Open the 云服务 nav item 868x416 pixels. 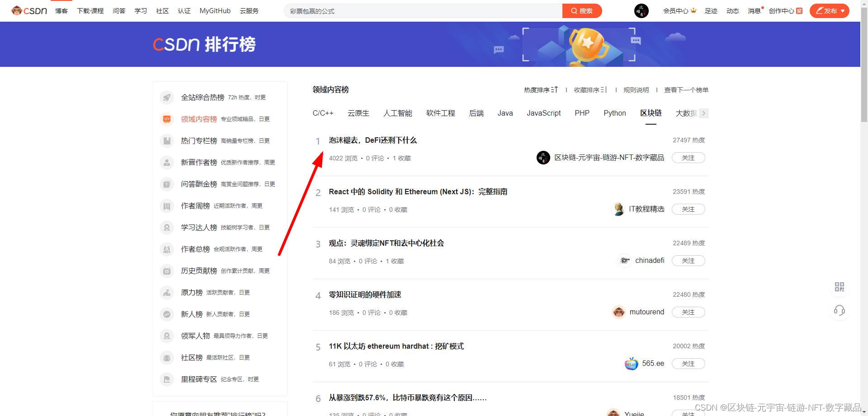coord(249,11)
